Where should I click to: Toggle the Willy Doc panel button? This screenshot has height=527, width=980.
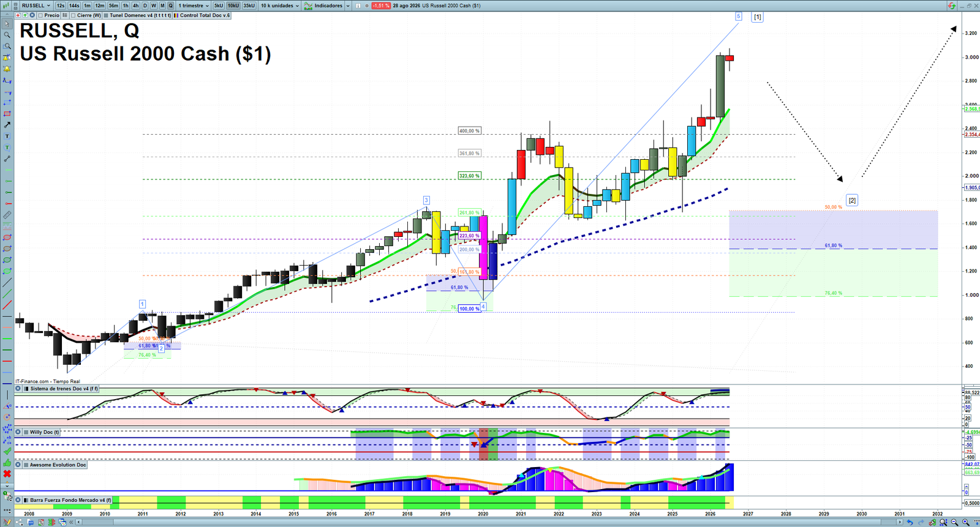coord(41,432)
